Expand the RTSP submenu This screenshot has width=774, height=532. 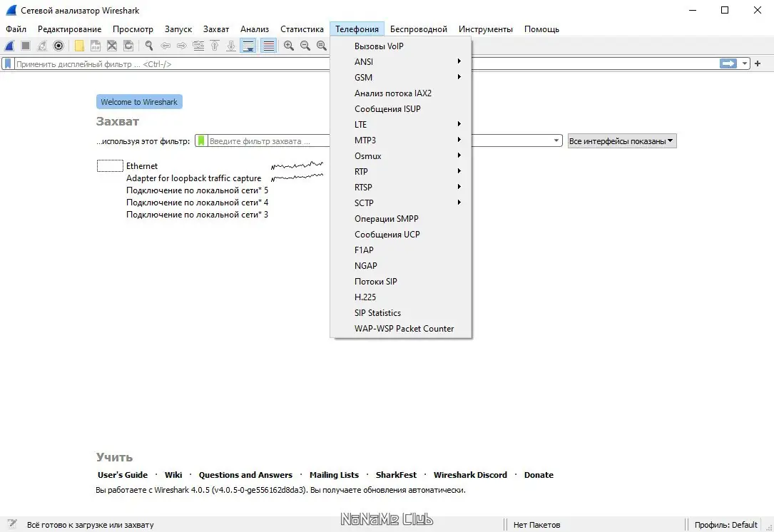click(x=401, y=187)
